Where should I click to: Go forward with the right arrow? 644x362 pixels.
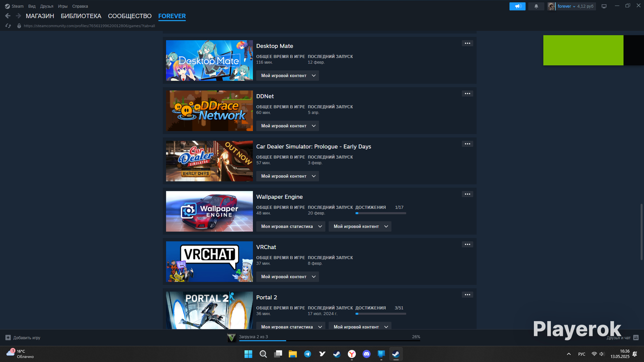[x=18, y=16]
